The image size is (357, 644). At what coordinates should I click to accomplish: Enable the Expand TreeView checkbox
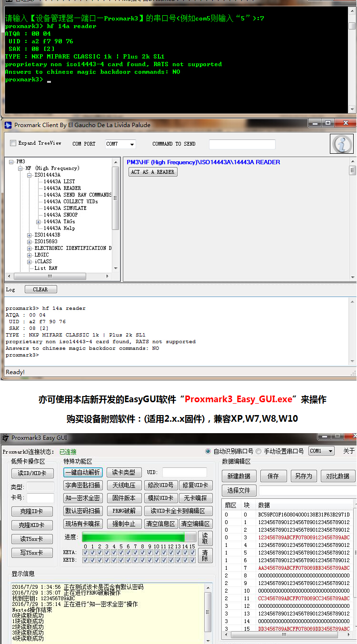[13, 143]
